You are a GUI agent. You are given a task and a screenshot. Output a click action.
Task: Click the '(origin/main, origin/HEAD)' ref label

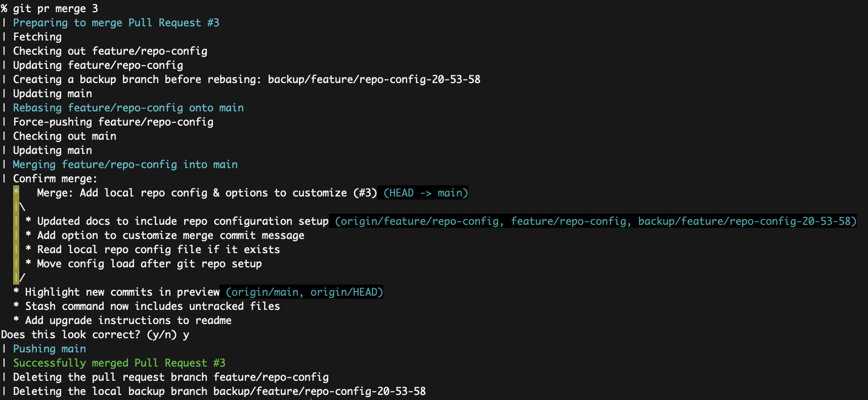[305, 292]
